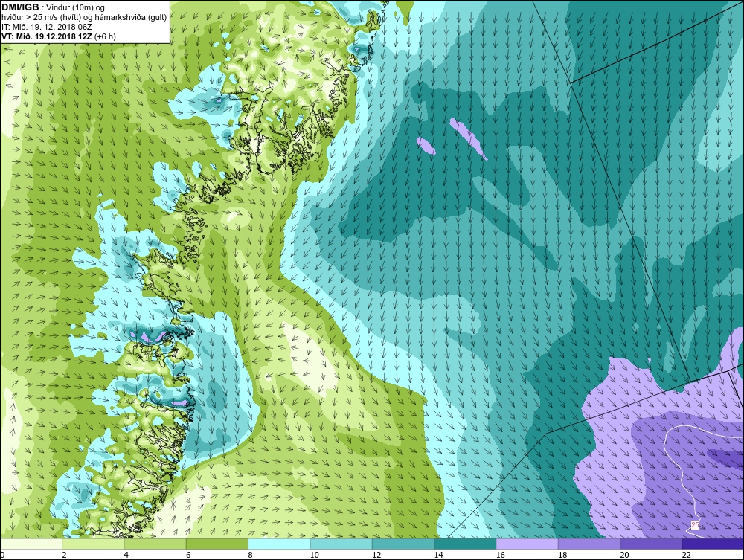Click the 16–18 m/s lavender swatch

(527, 544)
